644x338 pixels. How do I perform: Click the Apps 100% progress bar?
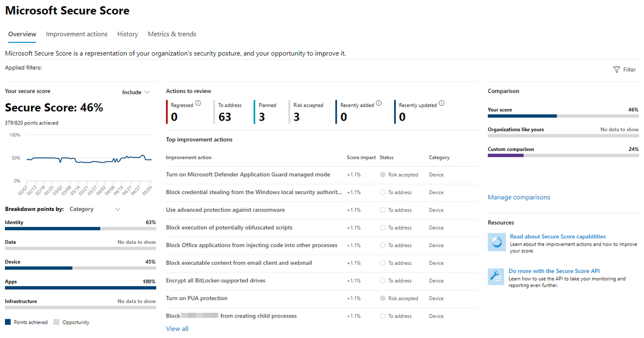click(x=80, y=287)
